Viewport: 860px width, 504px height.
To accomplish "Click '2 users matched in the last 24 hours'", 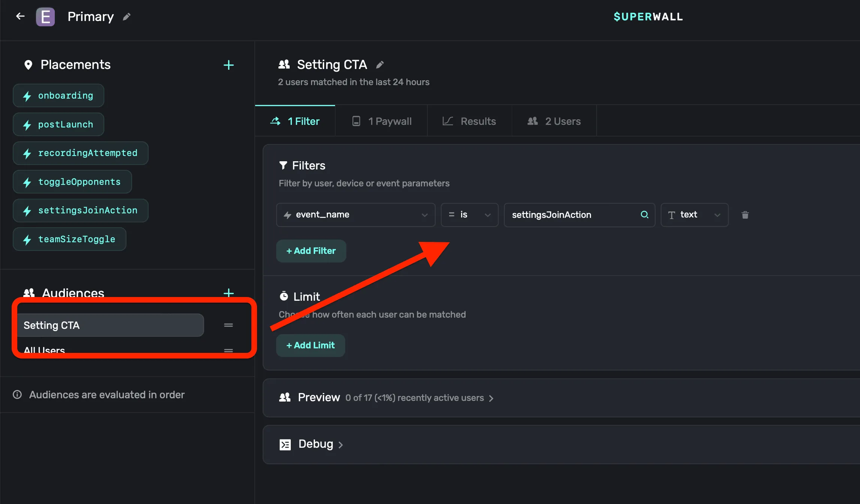I will [x=353, y=82].
